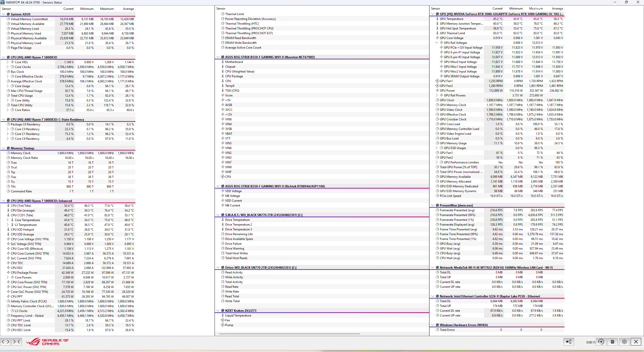Viewport: 644px width, 352px height.
Task: Select the Physical Memory Used row
Action: 68,33
